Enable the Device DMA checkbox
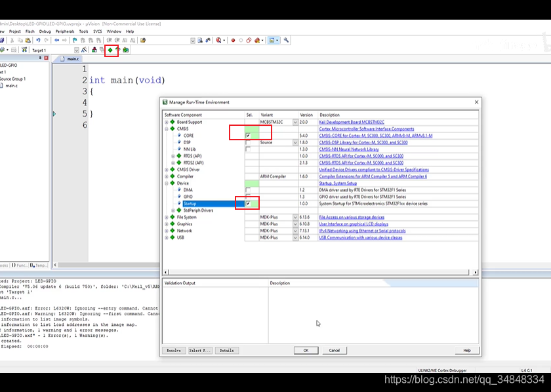 click(248, 190)
